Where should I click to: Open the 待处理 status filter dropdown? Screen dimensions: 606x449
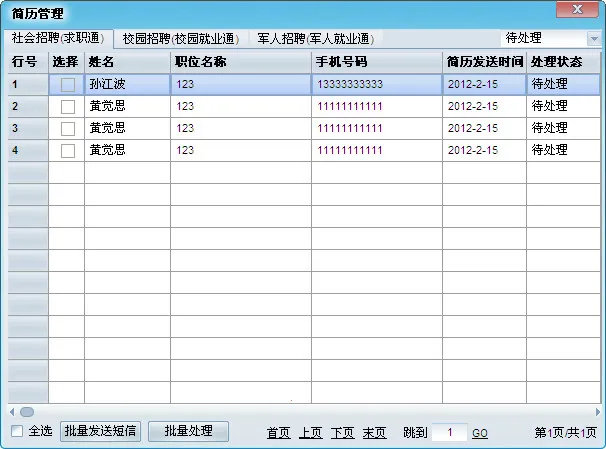[x=594, y=39]
